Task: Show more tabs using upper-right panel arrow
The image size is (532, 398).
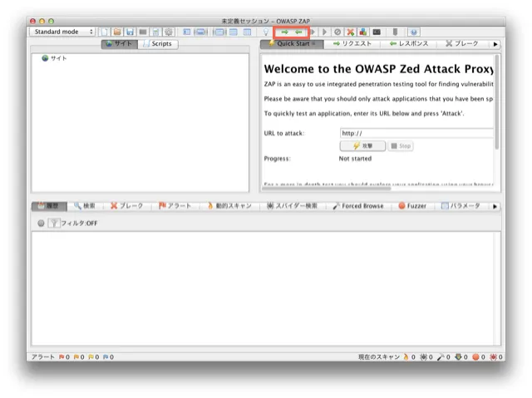Action: pos(496,44)
